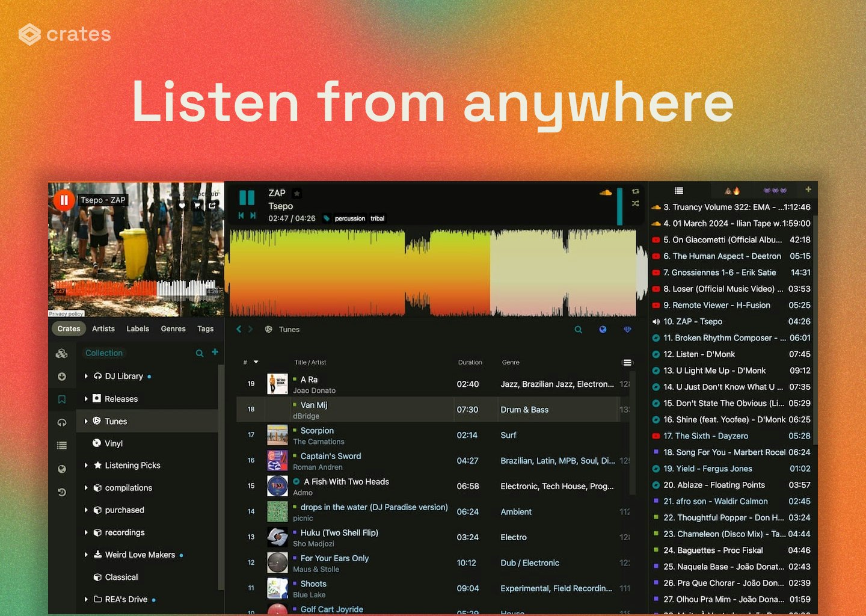Skip to the next track
Viewport: 866px width, 616px height.
pos(253,215)
